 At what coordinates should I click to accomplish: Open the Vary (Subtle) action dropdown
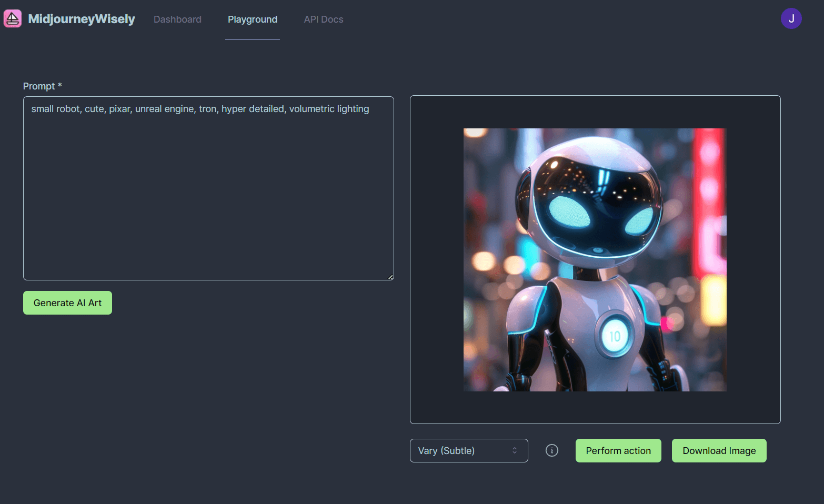tap(468, 450)
